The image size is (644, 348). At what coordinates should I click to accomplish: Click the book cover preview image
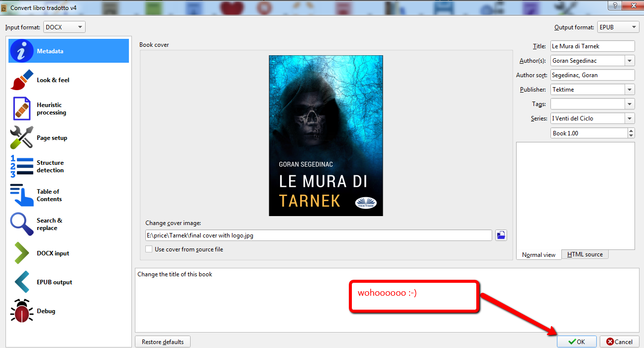tap(326, 135)
